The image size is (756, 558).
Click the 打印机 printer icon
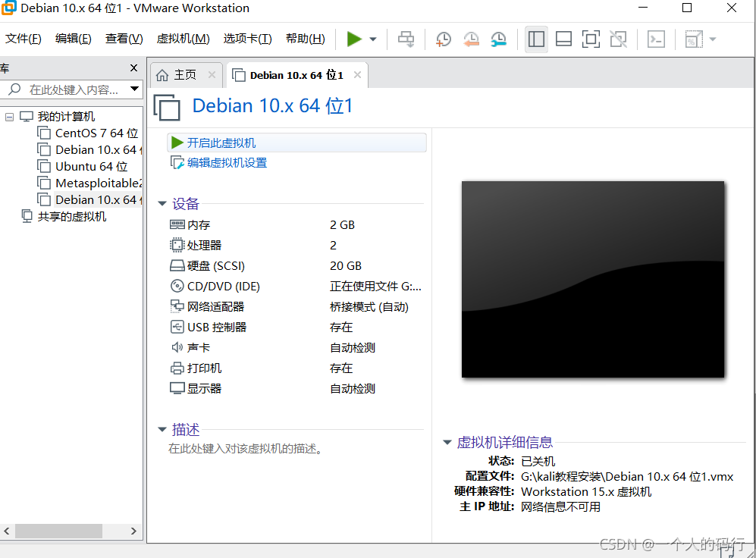pyautogui.click(x=177, y=368)
